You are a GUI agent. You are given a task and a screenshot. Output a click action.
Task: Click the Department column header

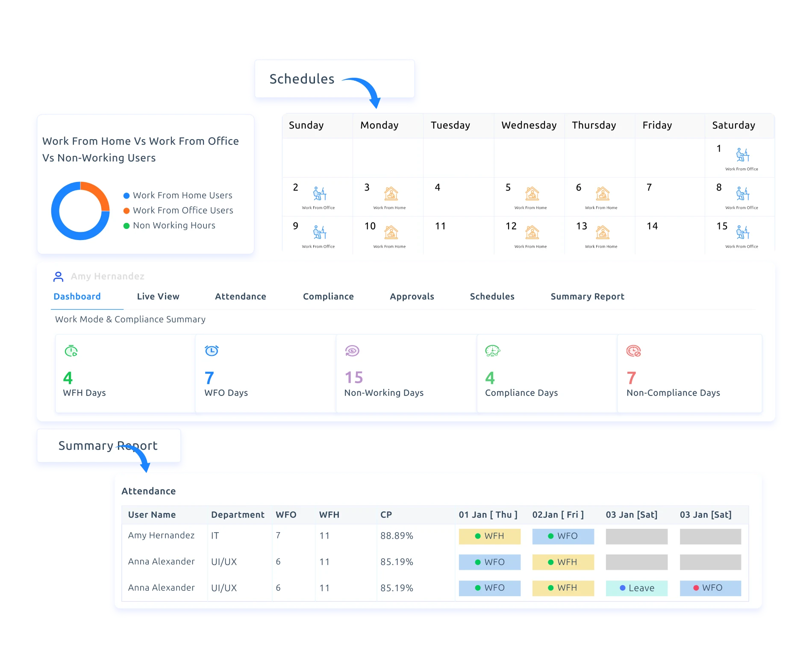[238, 515]
